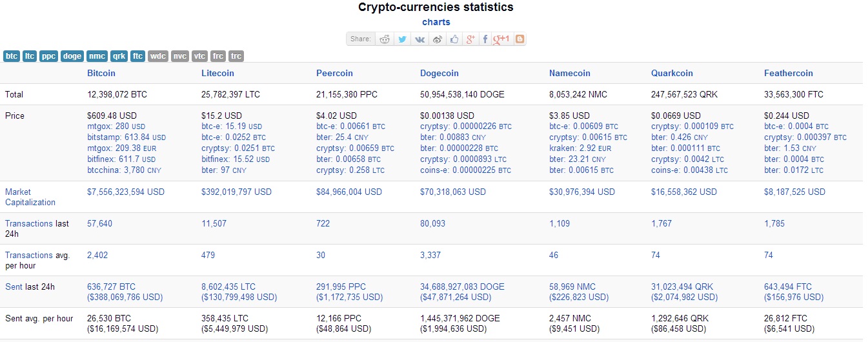Share on Facebook
Viewport: 868px width, 342px height.
point(485,39)
